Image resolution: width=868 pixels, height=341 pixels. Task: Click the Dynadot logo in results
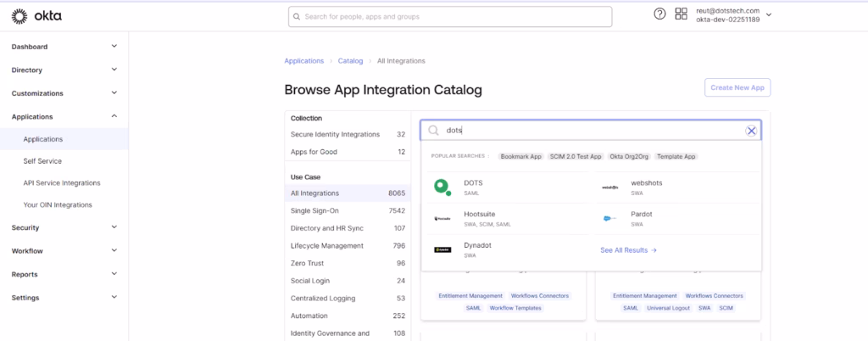pos(442,249)
